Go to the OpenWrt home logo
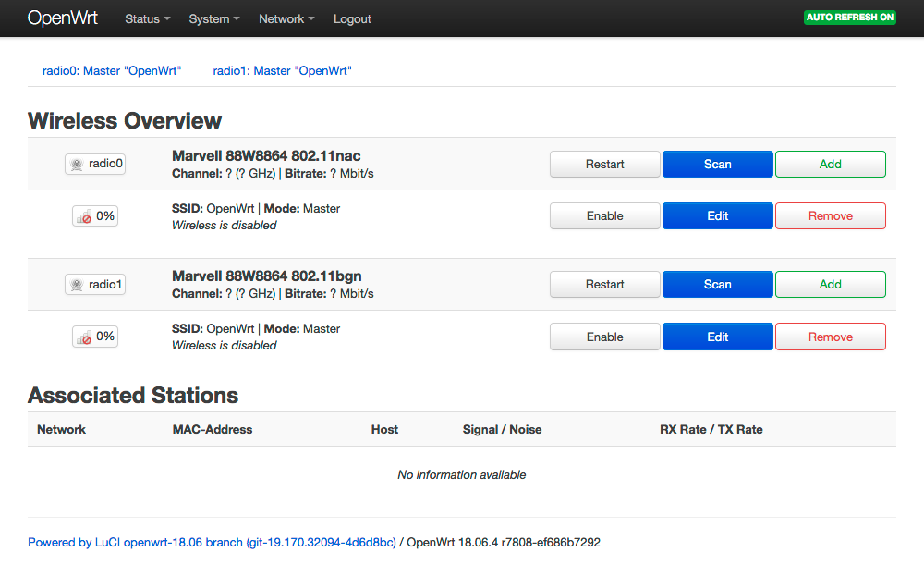924x564 pixels. click(63, 18)
